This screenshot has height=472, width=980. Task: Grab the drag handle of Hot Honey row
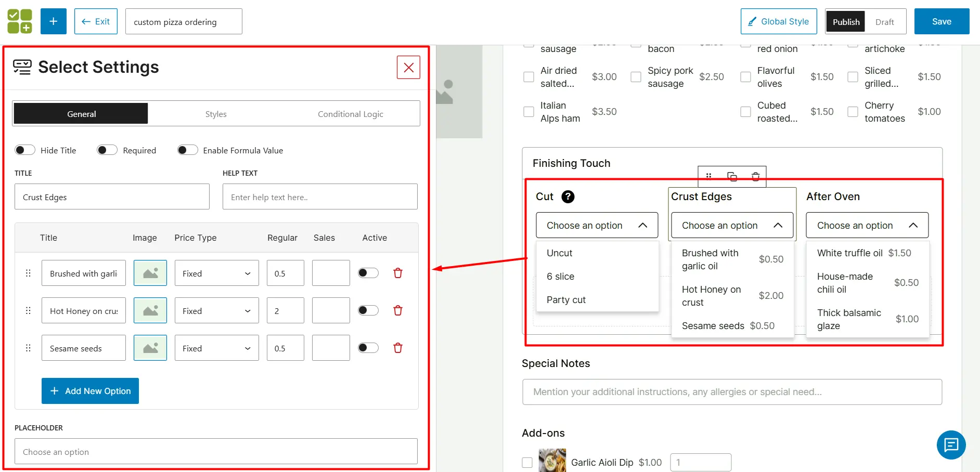28,310
